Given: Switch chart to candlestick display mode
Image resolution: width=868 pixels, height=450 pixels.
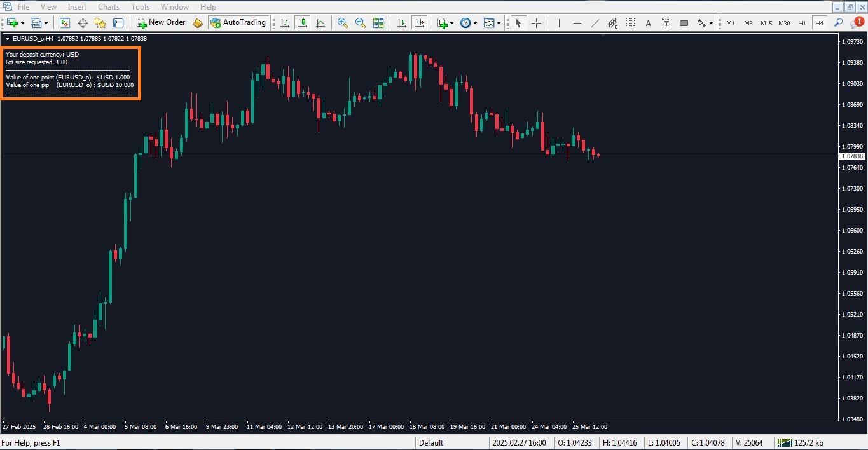Looking at the screenshot, I should pos(302,23).
